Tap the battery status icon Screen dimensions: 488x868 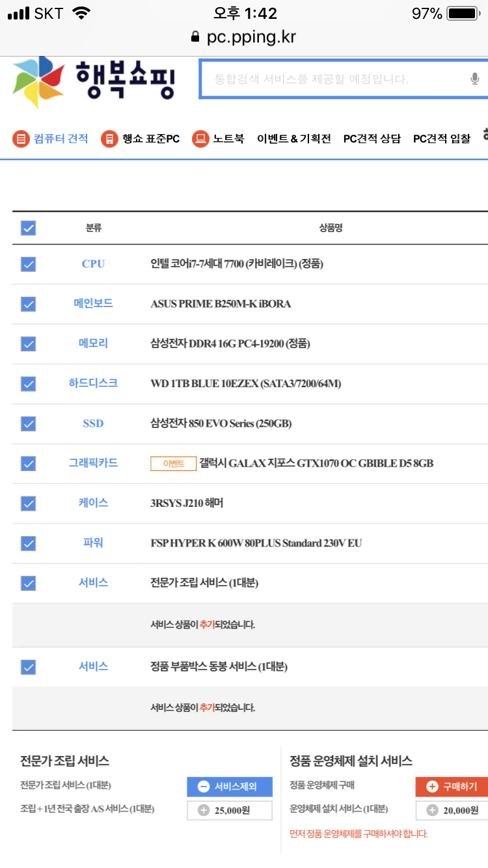coord(463,13)
